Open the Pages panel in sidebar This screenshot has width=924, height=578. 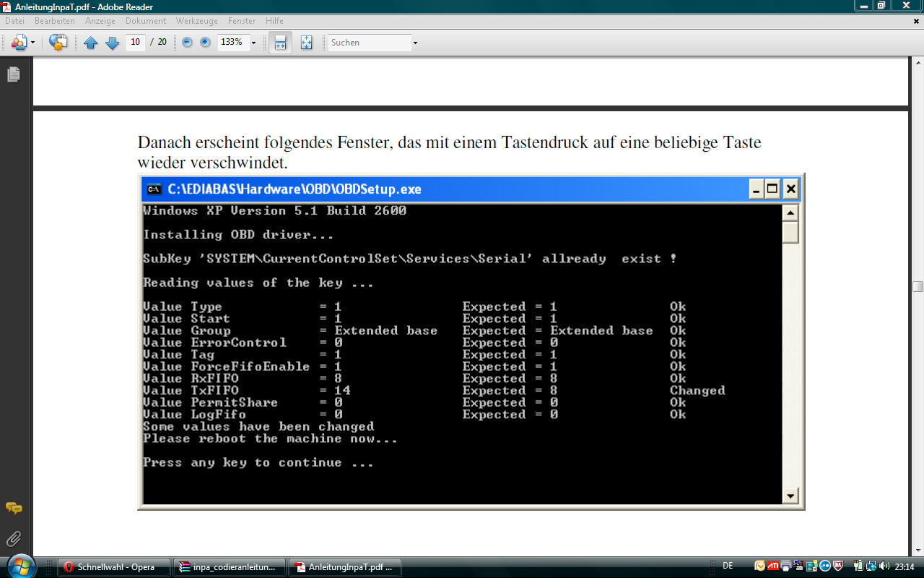pyautogui.click(x=13, y=74)
